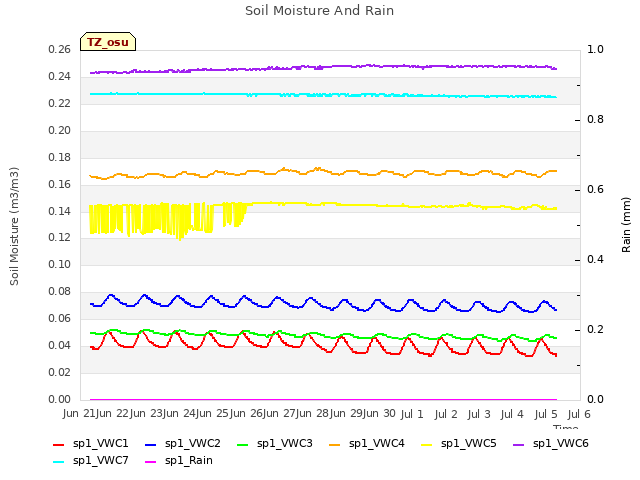
Task: Click the Jun 28 x-axis tick label
Action: (313, 413)
